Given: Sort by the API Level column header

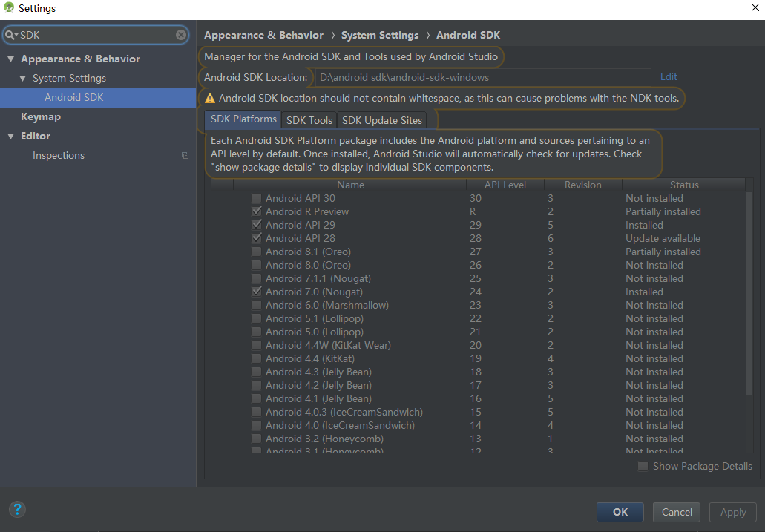Looking at the screenshot, I should pyautogui.click(x=505, y=185).
